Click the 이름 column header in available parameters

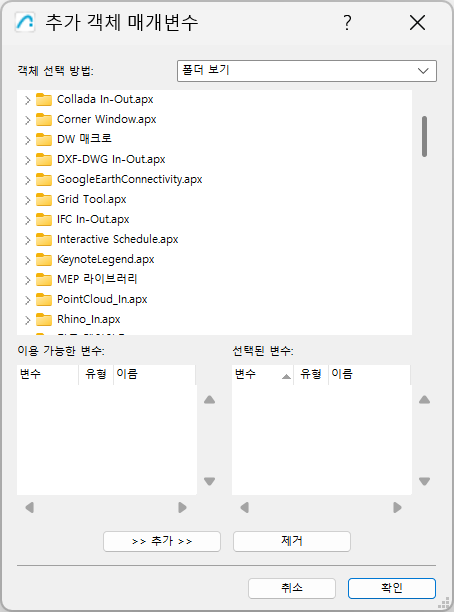coord(155,374)
